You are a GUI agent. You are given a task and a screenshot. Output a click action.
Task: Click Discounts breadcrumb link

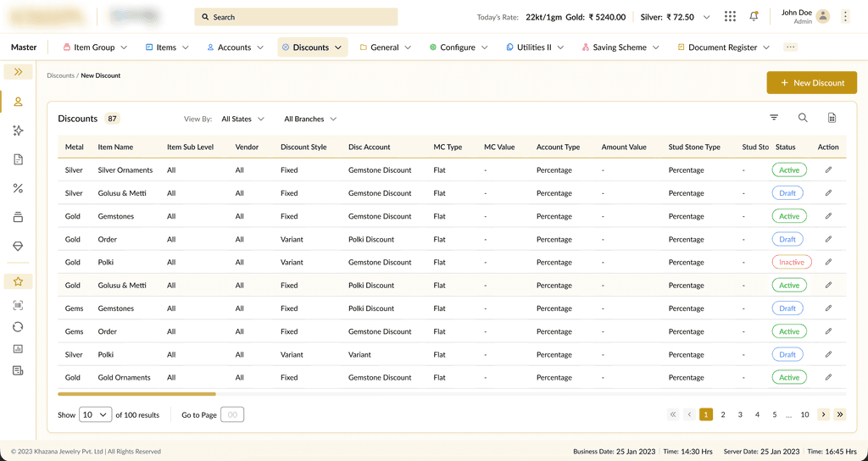[x=60, y=75]
